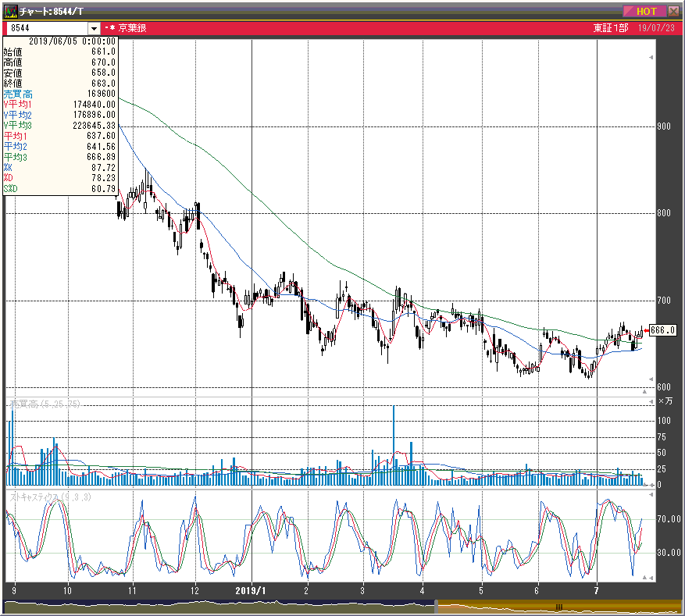
Task: Click the 平均3 666.89 row
Action: point(60,157)
